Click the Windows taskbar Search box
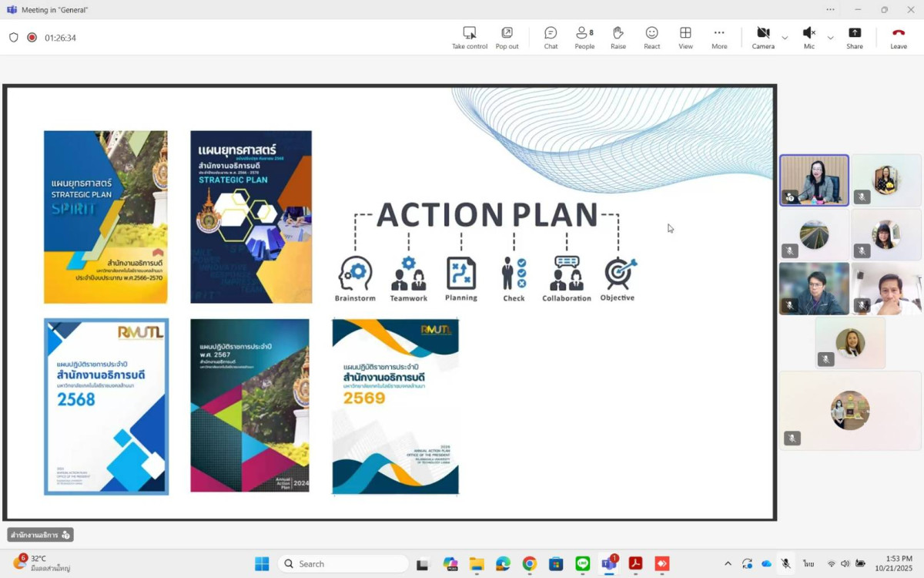 [x=343, y=563]
